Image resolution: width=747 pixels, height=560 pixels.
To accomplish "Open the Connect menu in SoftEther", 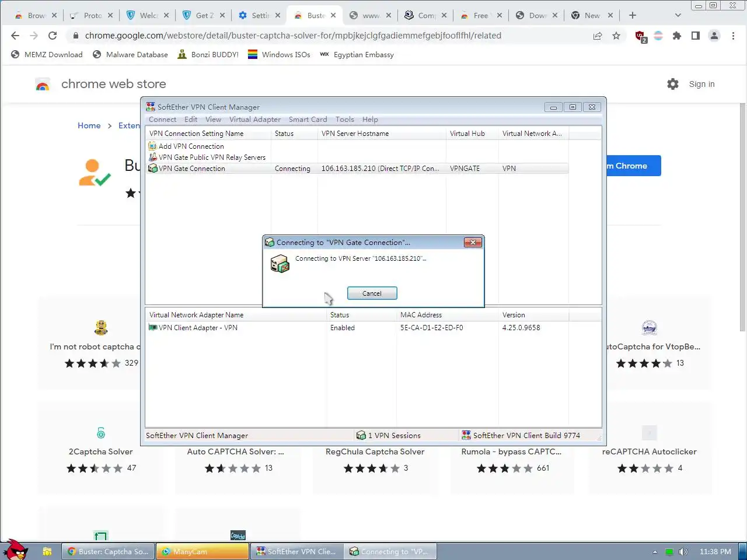I will pyautogui.click(x=162, y=120).
